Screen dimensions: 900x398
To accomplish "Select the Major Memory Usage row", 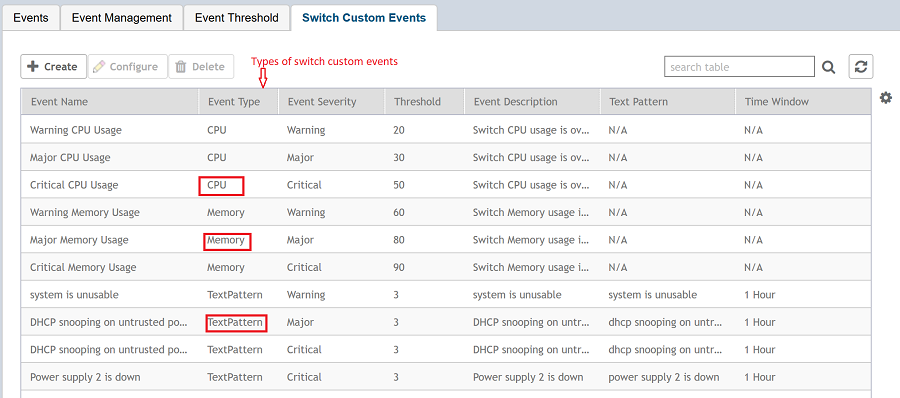I will 446,240.
